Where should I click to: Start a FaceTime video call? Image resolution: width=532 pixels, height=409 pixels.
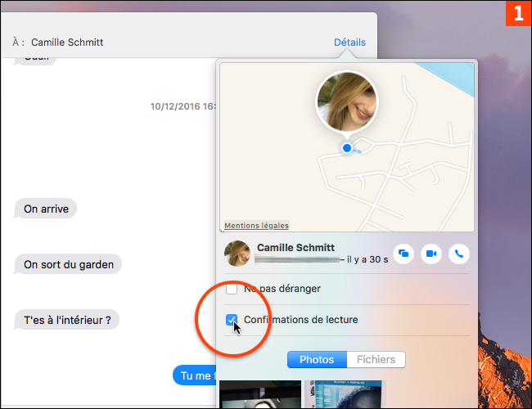pyautogui.click(x=431, y=254)
